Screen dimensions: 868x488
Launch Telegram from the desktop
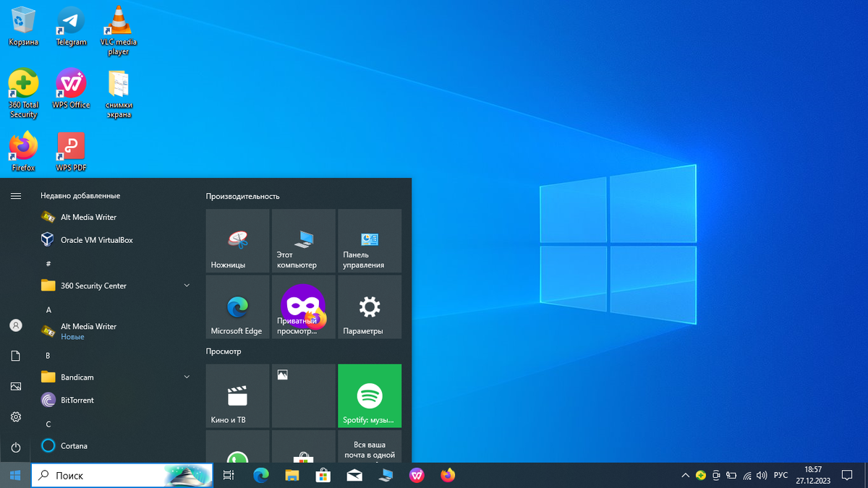pos(71,26)
